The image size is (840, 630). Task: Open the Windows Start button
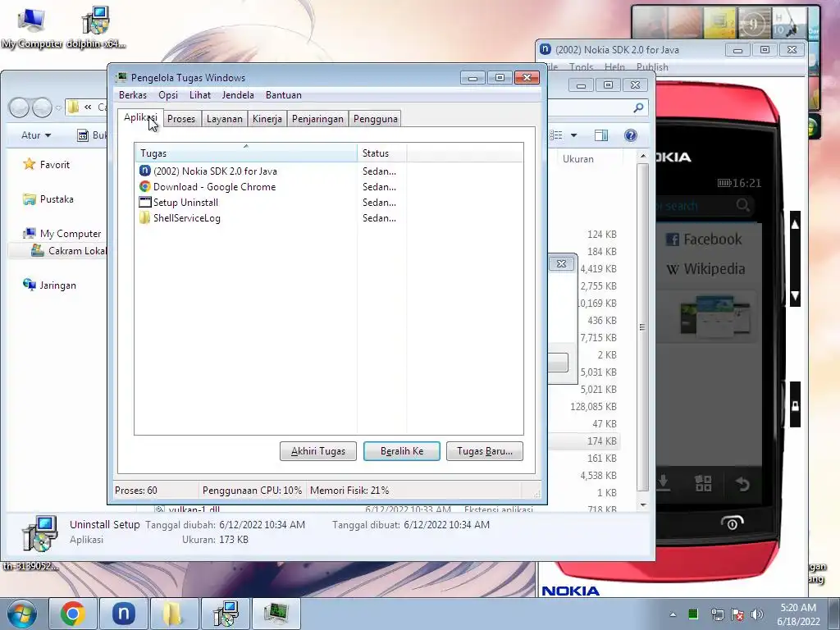click(x=21, y=614)
